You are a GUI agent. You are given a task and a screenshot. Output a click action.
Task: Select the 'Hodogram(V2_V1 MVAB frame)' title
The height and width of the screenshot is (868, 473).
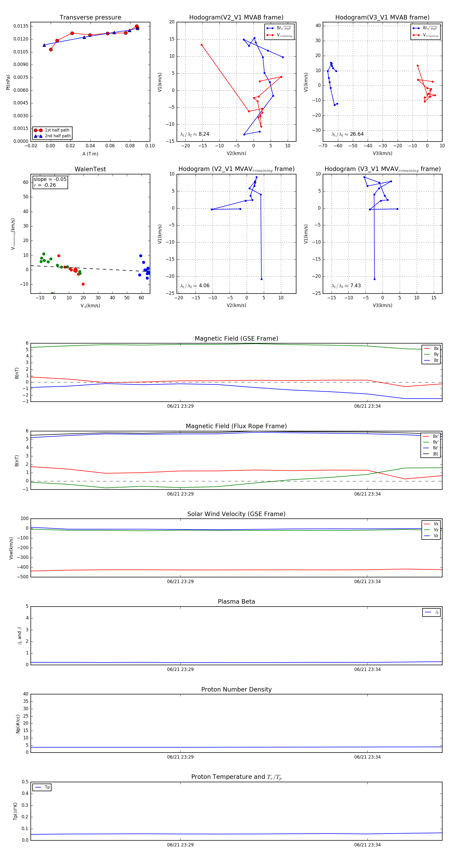tap(236, 18)
